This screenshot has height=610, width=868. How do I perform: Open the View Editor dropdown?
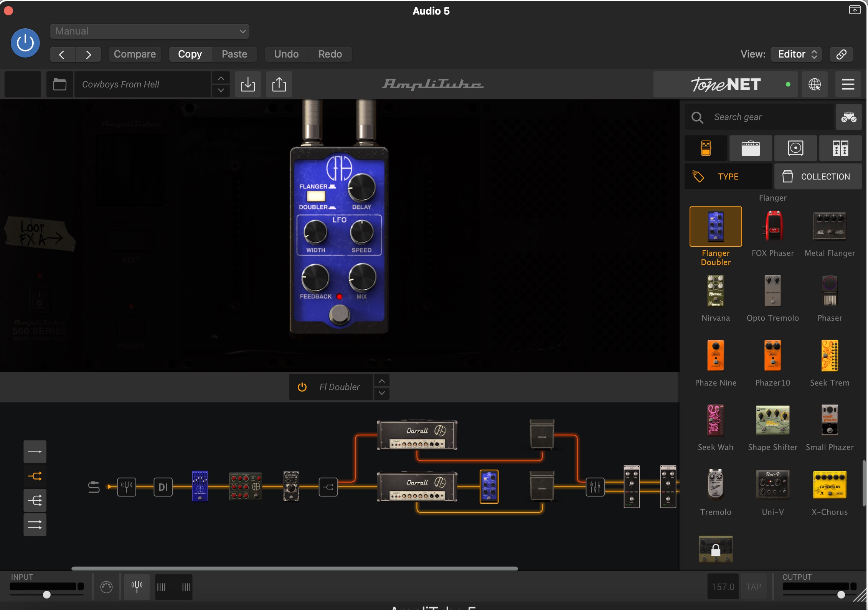coord(797,54)
